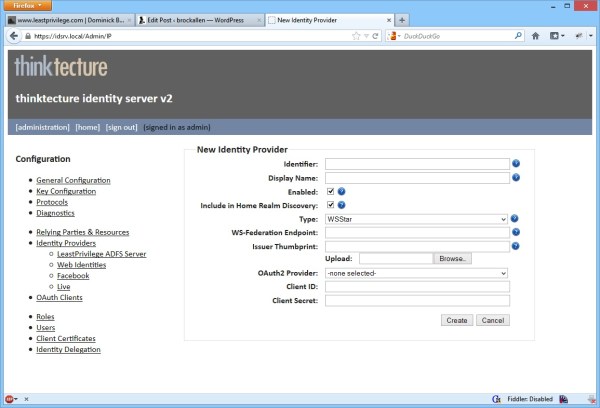Click help icon next to Enabled checkbox
Screen dimensions: 600x408
pos(342,191)
